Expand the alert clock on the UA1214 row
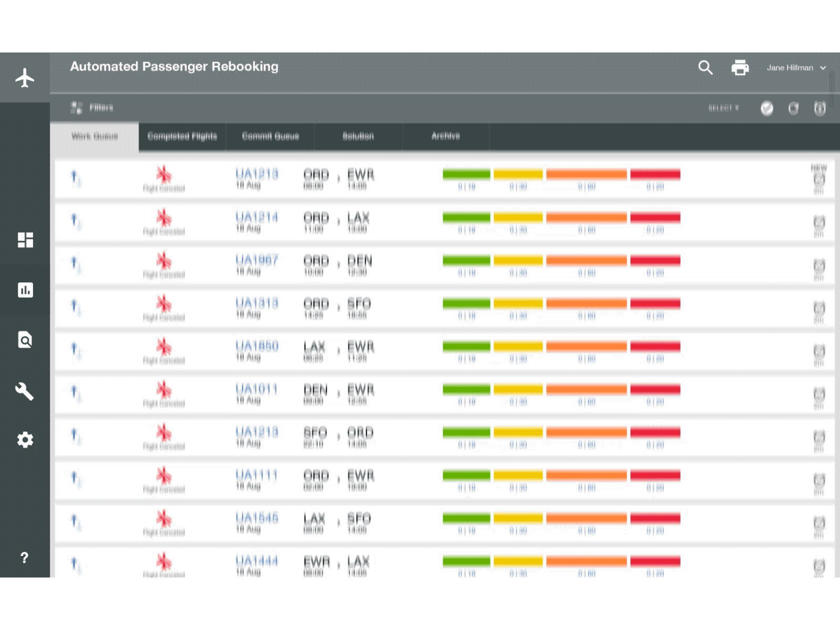The width and height of the screenshot is (840, 630). [818, 223]
